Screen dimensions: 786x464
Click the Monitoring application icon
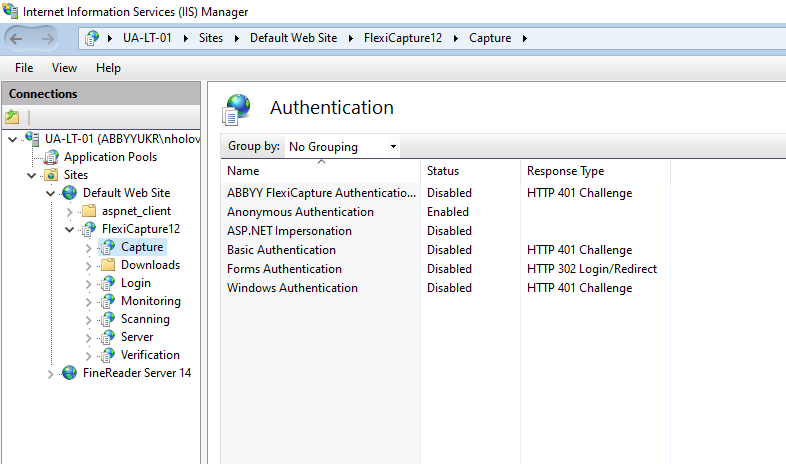pyautogui.click(x=108, y=301)
